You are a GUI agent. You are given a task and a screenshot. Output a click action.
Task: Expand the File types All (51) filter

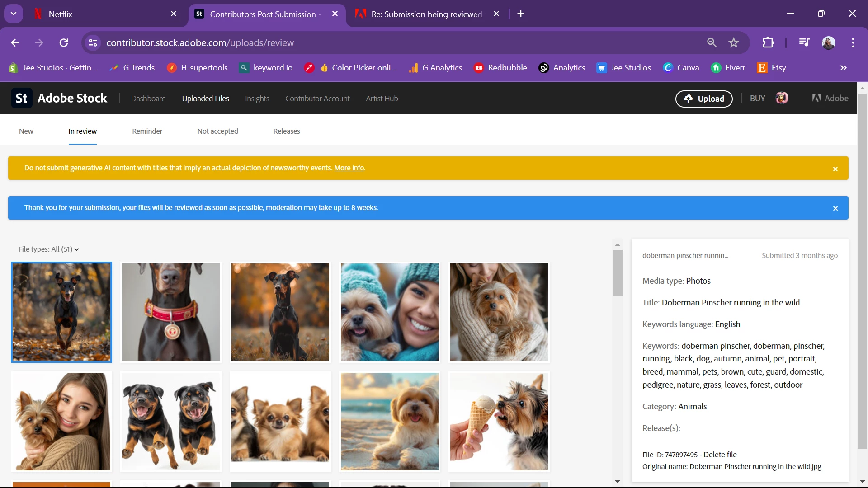pyautogui.click(x=48, y=249)
